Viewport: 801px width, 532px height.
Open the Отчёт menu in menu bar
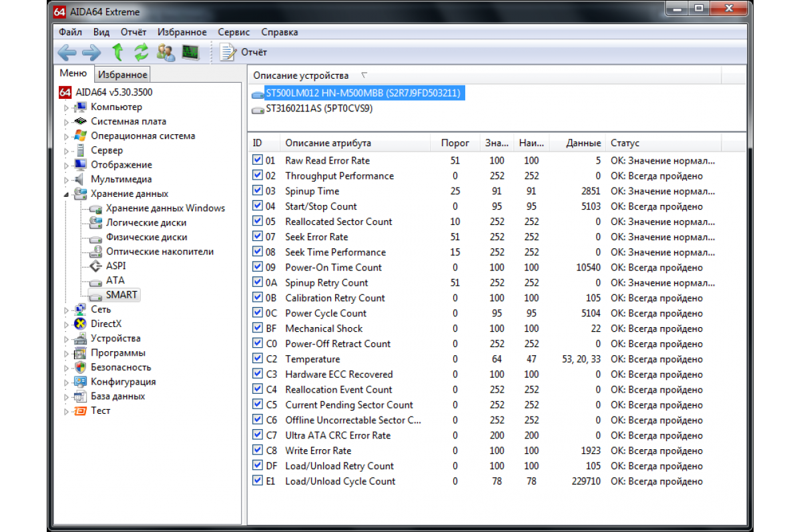(x=133, y=32)
